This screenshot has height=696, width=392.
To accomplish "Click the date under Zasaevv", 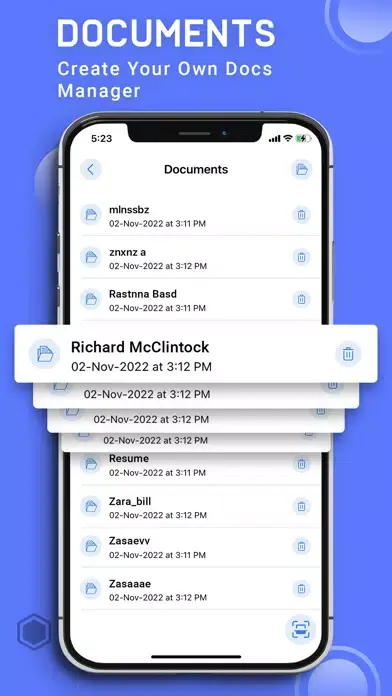I will coord(158,555).
